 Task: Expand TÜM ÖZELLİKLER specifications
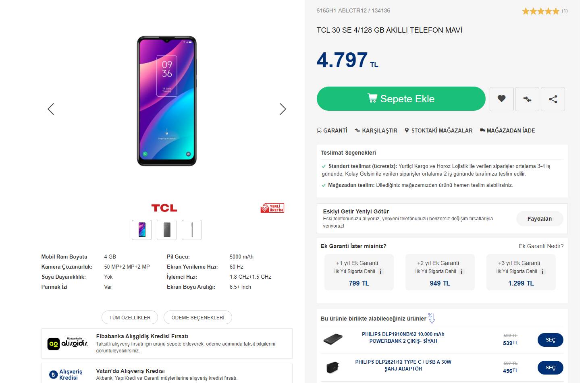130,317
